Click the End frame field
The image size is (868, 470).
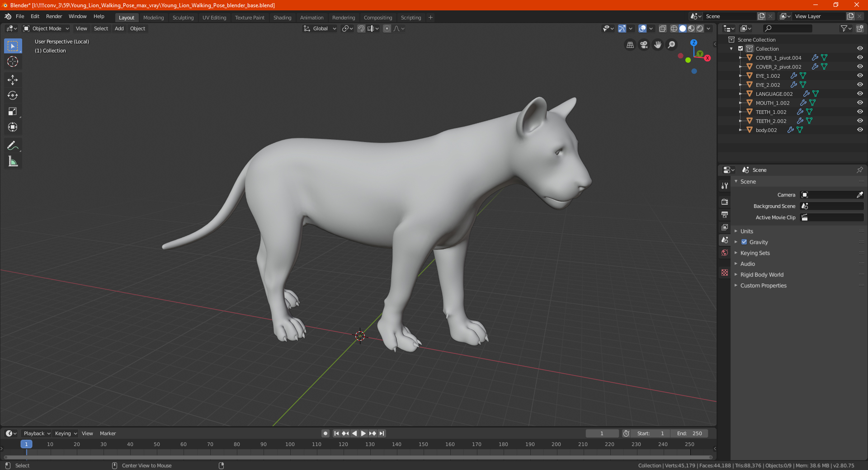tap(689, 433)
